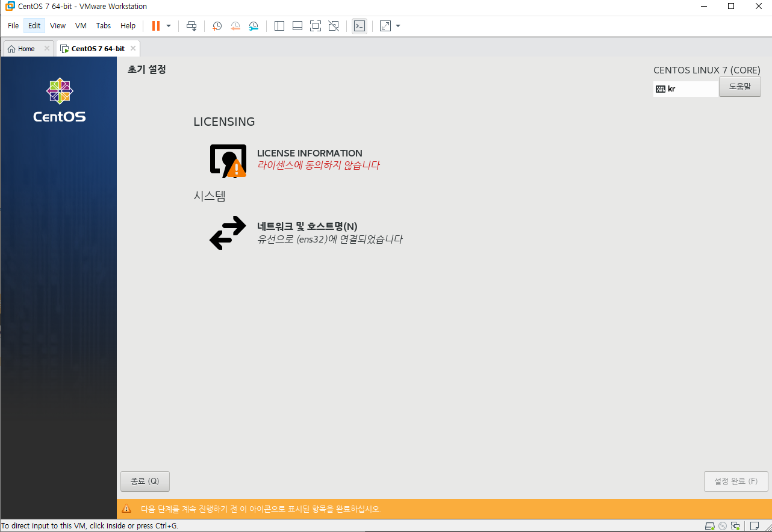Open the Edit menu
The image size is (772, 532).
click(34, 26)
